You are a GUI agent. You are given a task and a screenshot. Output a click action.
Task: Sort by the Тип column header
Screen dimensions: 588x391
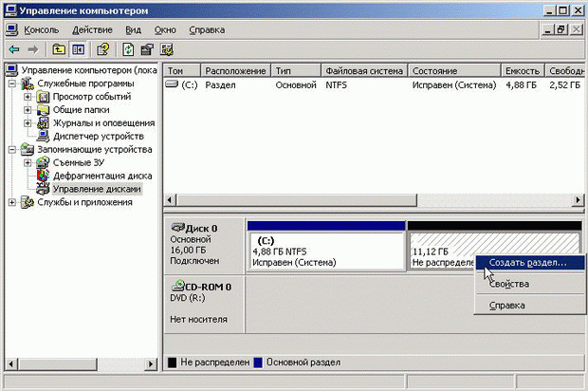point(296,70)
